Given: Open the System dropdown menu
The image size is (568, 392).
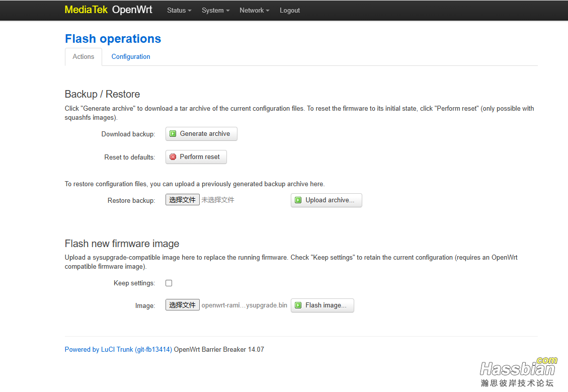Looking at the screenshot, I should click(215, 11).
